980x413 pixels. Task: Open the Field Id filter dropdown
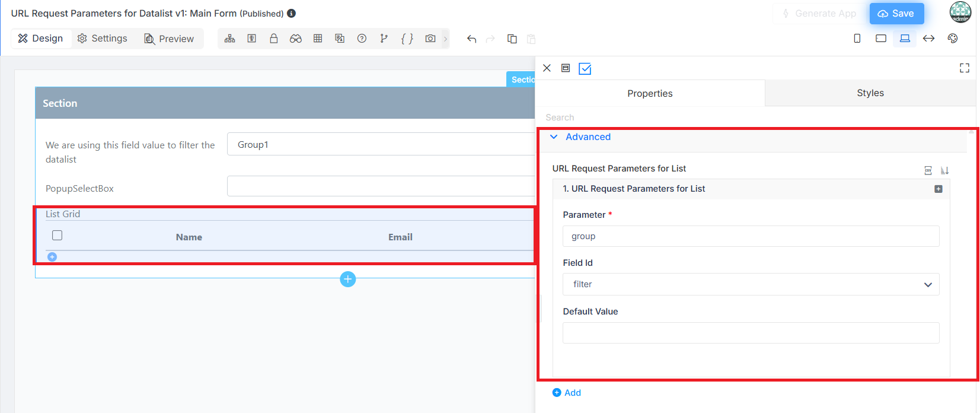(751, 284)
